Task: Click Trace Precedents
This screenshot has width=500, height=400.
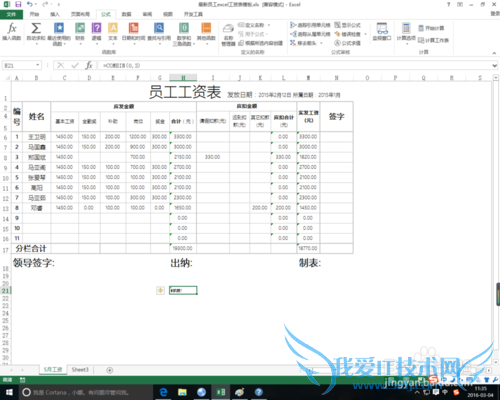Action: (x=310, y=25)
